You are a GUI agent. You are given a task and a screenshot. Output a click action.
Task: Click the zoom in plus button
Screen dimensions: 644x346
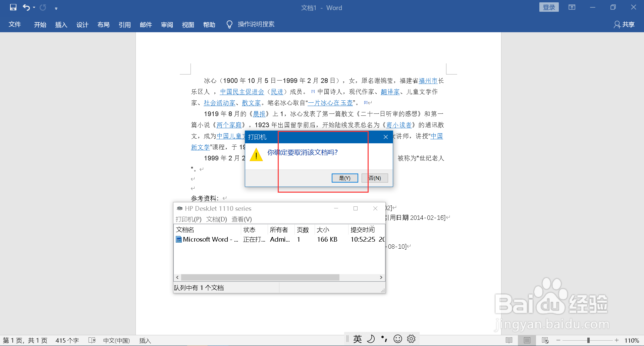pyautogui.click(x=616, y=340)
